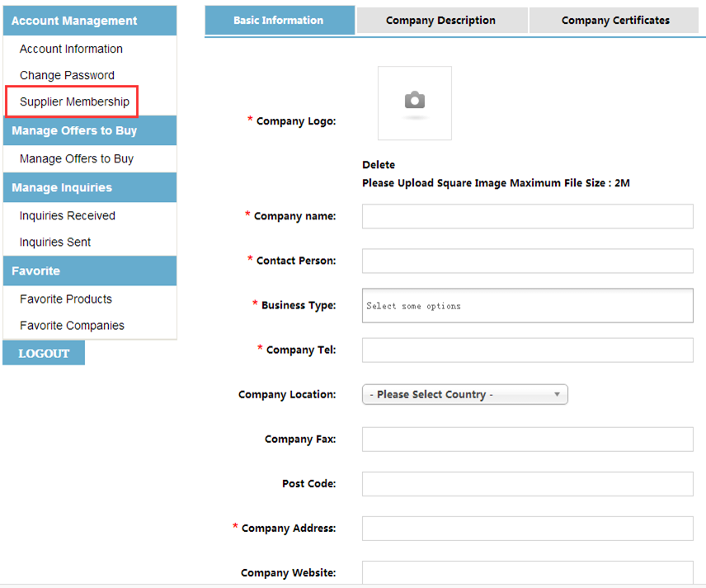Click the Manage Offers to Buy section header
Screen dimensions: 706x588
(x=90, y=130)
